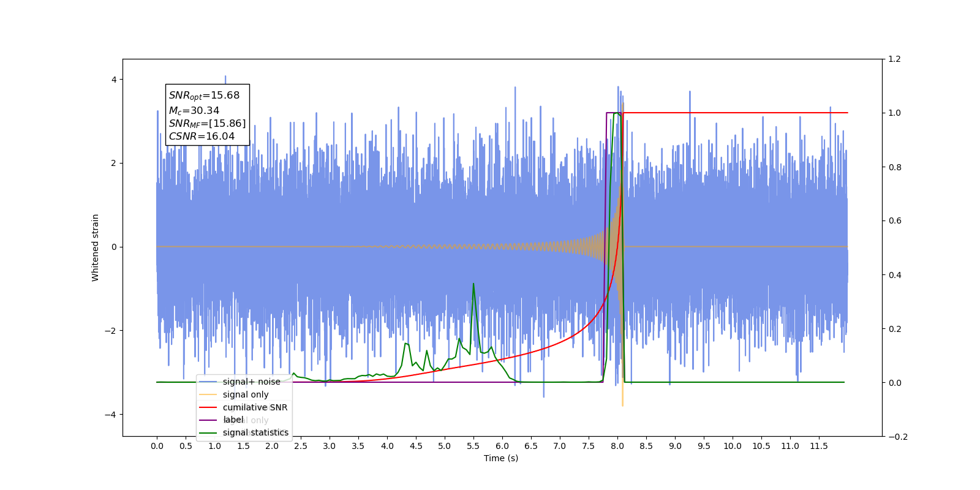The height and width of the screenshot is (490, 980).
Task: Click the 'signal only' legend label
Action: pos(246,394)
